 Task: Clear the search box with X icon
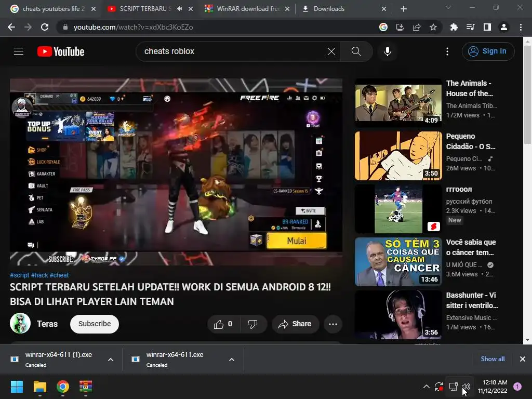331,51
